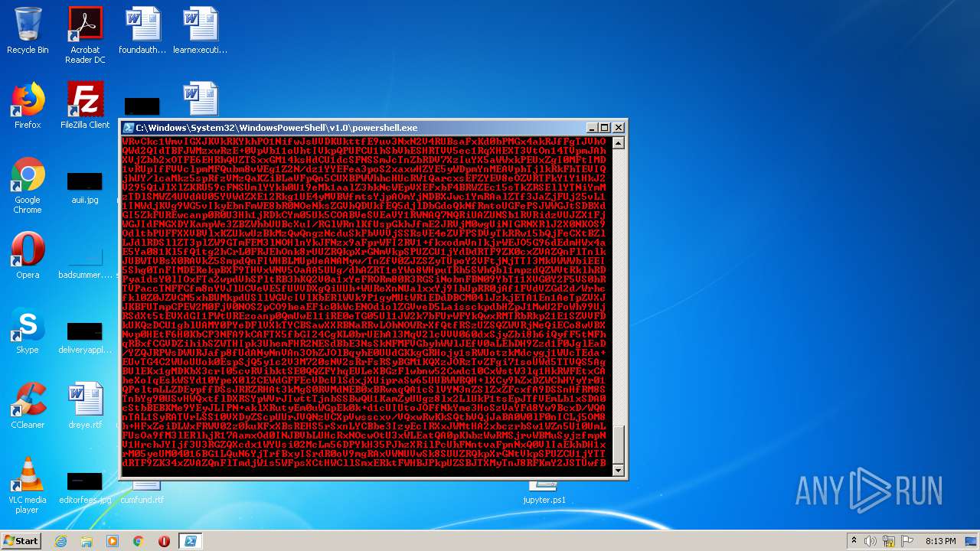Open the foundauth Word document
The width and height of the screenshot is (980, 551).
click(x=142, y=31)
